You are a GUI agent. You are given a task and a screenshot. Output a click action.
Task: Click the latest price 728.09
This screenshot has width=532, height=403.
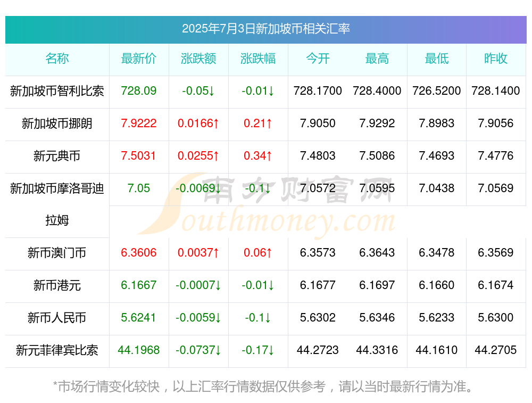[x=139, y=91]
